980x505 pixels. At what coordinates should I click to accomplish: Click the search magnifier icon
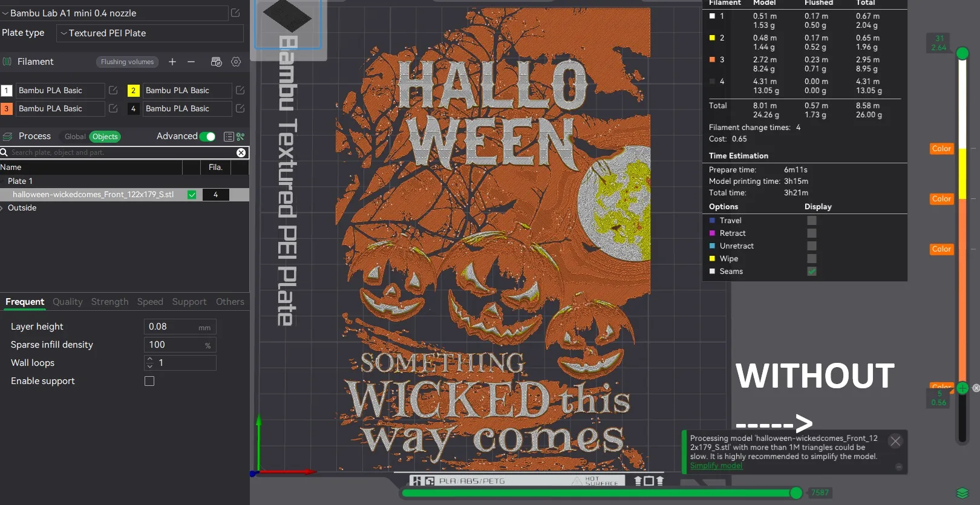pos(4,152)
